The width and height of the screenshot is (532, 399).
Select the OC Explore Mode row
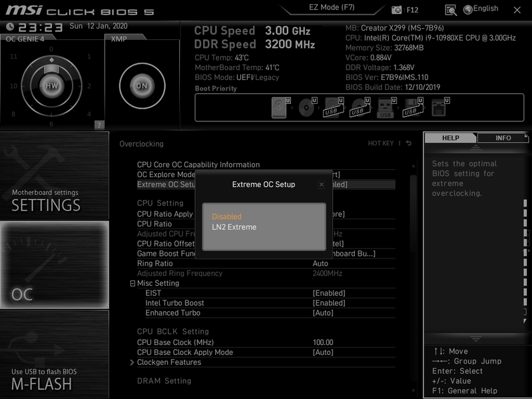tap(266, 175)
